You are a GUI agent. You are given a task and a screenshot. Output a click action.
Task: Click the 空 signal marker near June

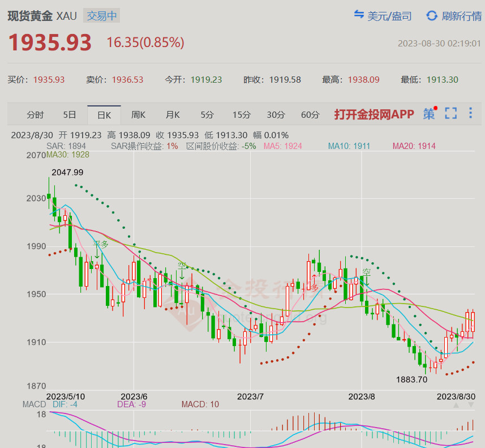click(182, 275)
